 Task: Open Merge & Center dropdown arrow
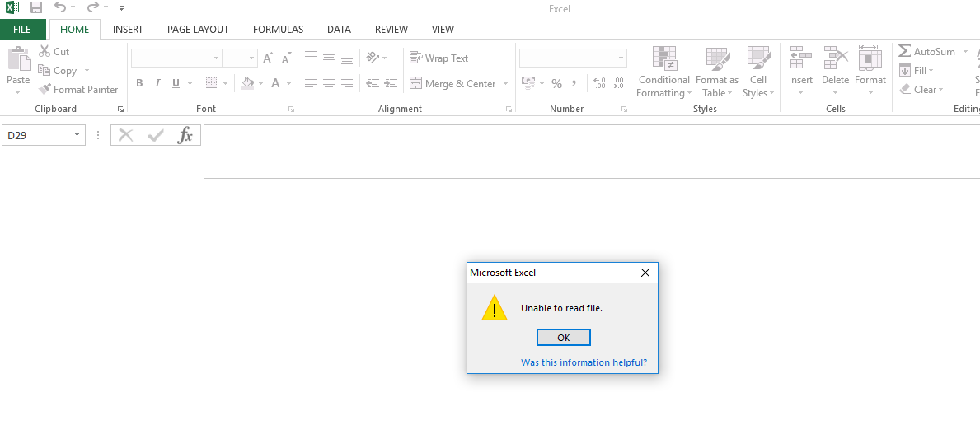point(505,84)
